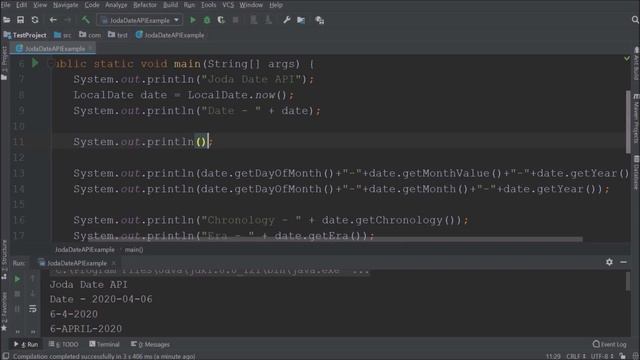Open the Messages tool window button
Image resolution: width=640 pixels, height=360 pixels.
tap(150, 344)
